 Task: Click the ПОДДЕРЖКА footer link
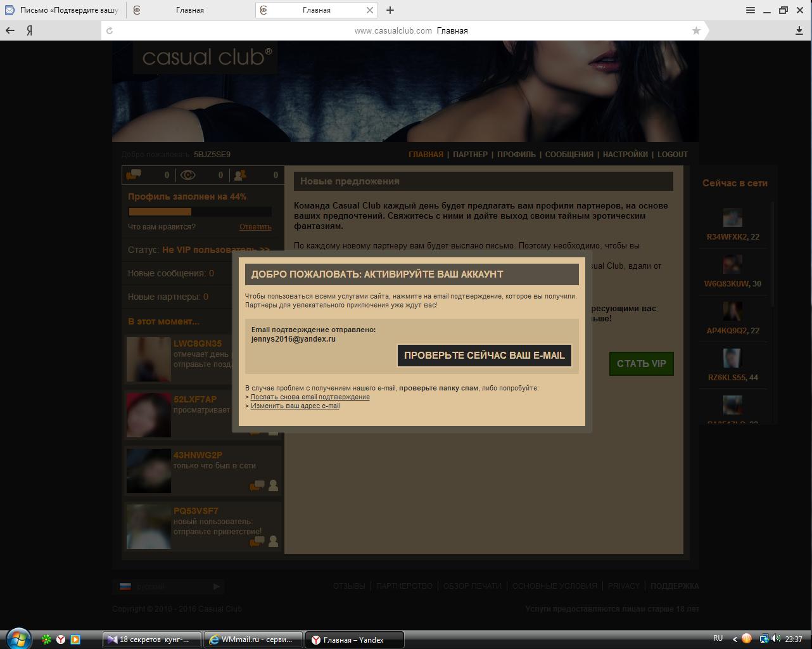(675, 586)
